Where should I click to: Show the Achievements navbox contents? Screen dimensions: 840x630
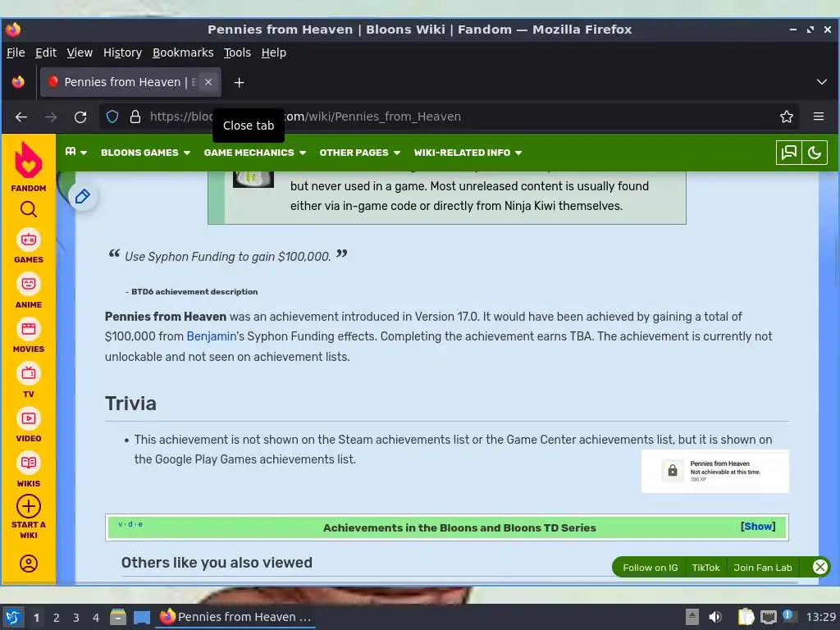758,527
